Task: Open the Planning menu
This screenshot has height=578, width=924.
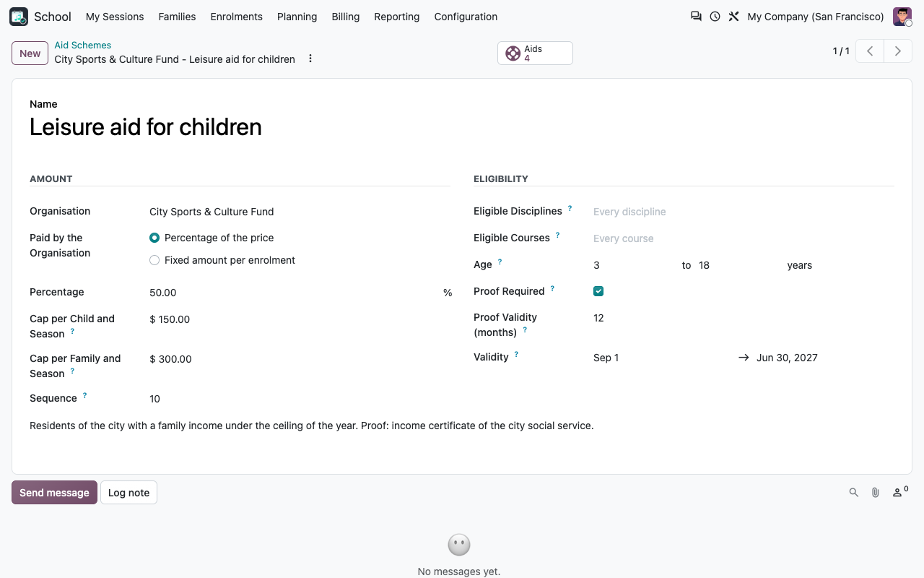Action: pos(297,17)
